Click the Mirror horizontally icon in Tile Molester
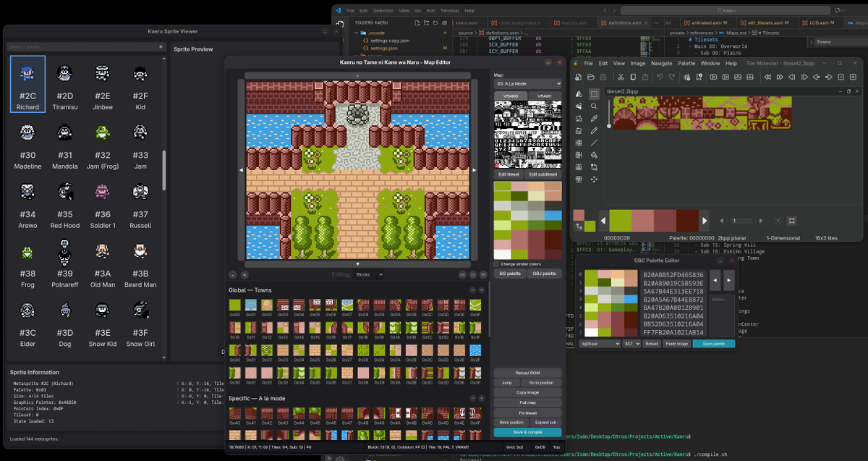Screen dimensions: 868x461 pos(579,94)
